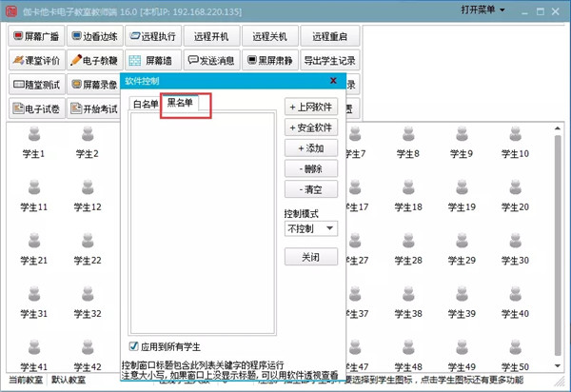Viewport: 571px width, 392px height.
Task: Click the +上网软件 button
Action: coord(310,108)
